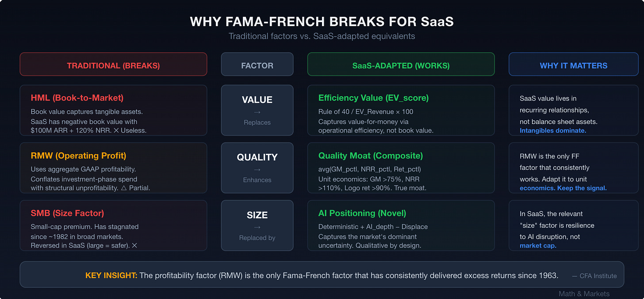Click the VALUE factor box

point(257,110)
